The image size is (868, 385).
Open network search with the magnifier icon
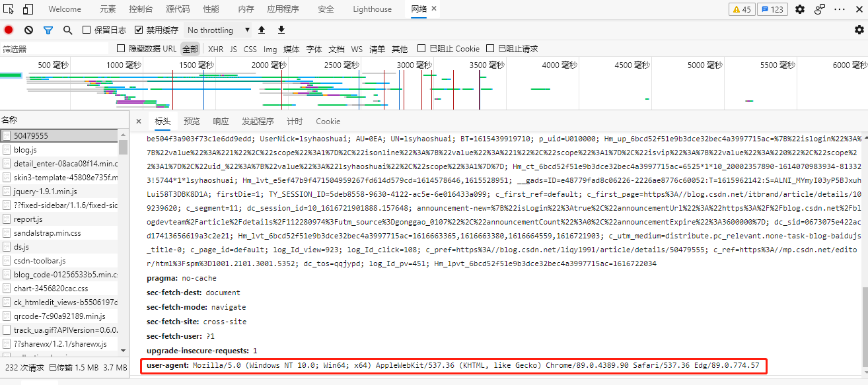67,30
